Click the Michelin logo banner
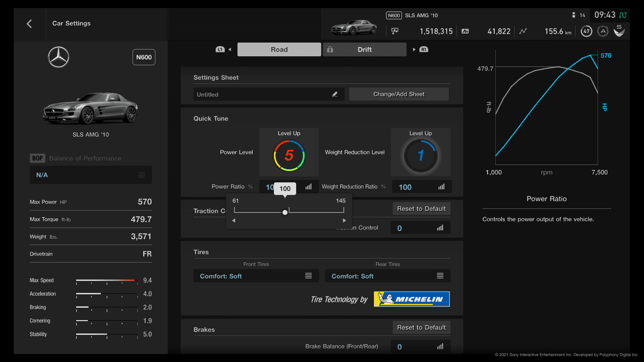644x362 pixels. point(412,299)
